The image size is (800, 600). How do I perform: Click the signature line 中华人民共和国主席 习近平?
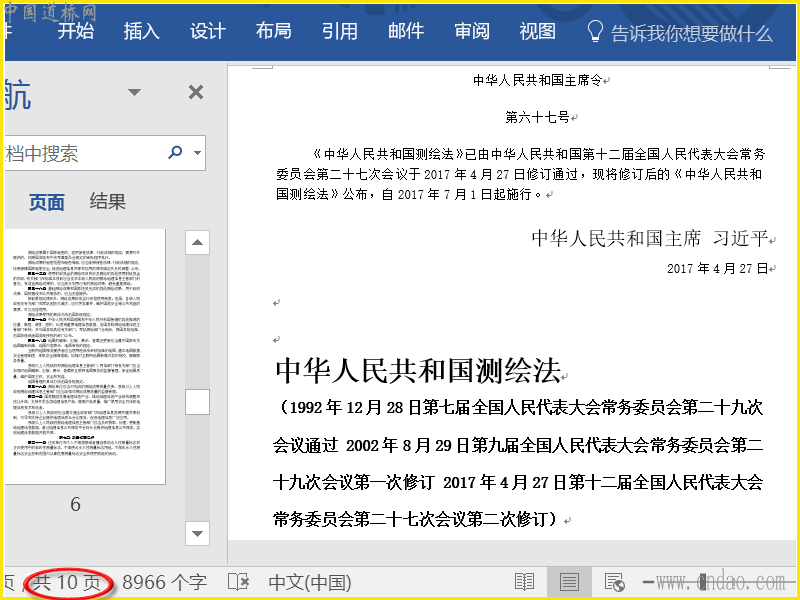650,238
